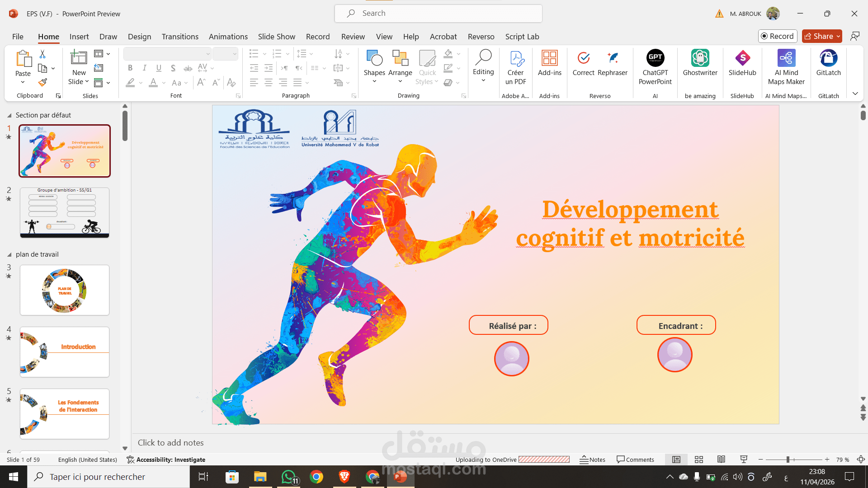Open the Share dropdown arrow

(x=838, y=36)
